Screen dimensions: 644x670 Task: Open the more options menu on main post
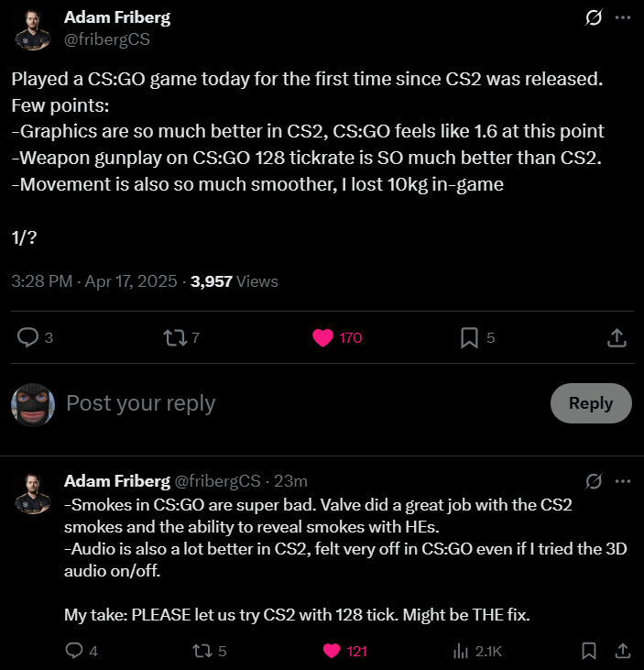(623, 17)
